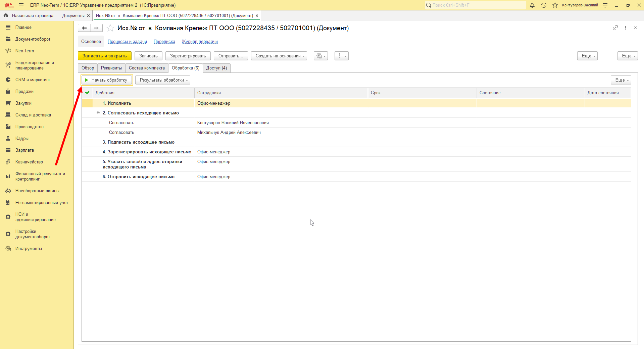The width and height of the screenshot is (644, 349).
Task: Select row 6 Отправить исходящее письмо
Action: pyautogui.click(x=356, y=177)
